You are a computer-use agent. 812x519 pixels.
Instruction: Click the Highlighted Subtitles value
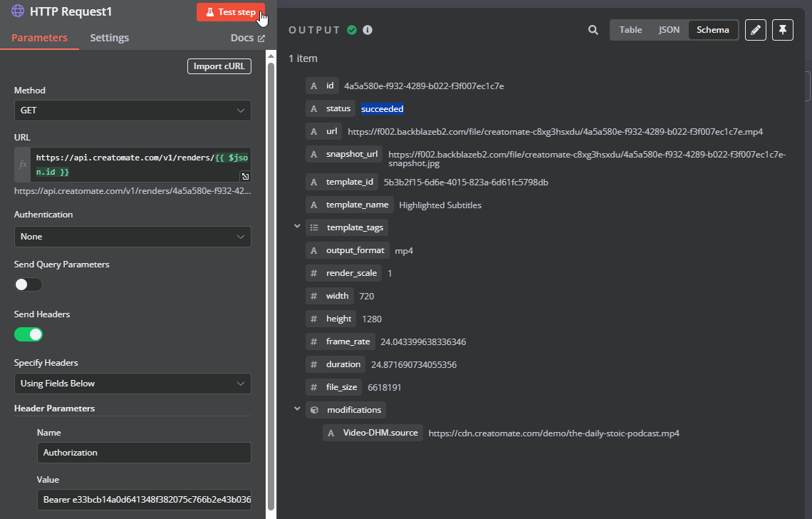click(x=440, y=205)
